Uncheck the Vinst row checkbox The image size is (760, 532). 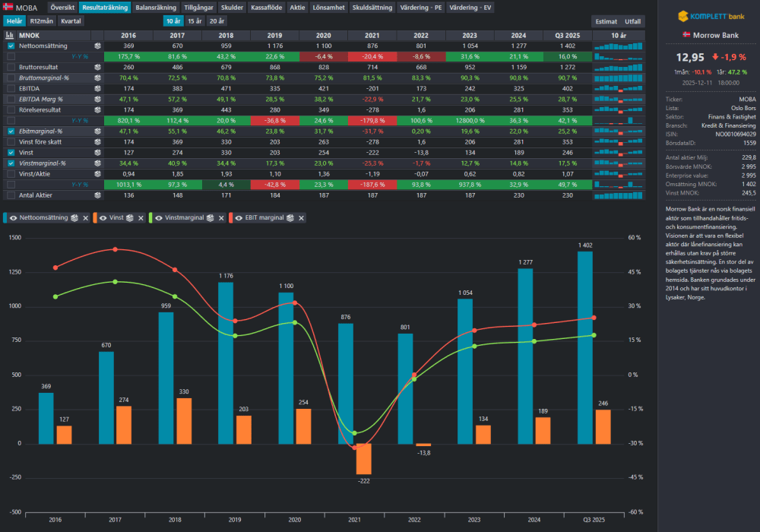pos(11,153)
